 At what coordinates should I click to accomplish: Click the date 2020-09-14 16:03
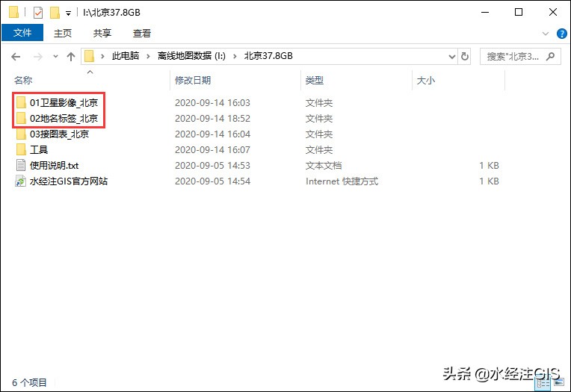coord(213,103)
